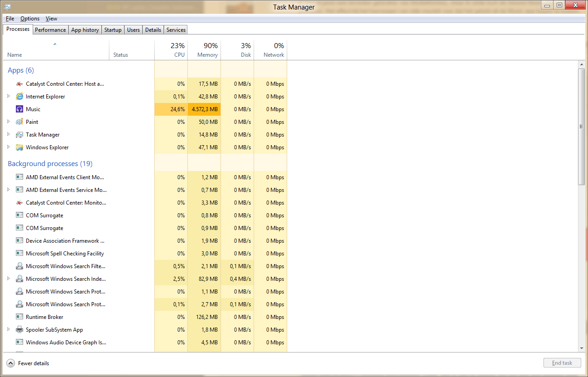Sort by CPU column header
588x377 pixels.
pos(171,50)
